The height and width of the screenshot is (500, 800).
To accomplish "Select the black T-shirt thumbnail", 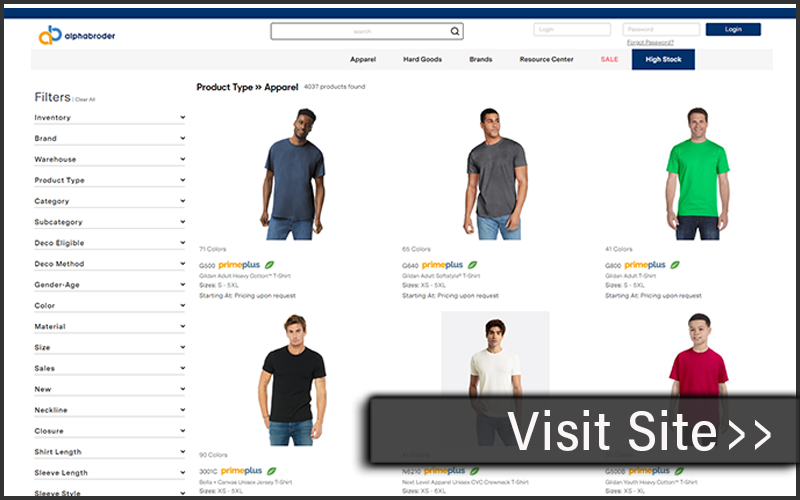I will point(292,380).
